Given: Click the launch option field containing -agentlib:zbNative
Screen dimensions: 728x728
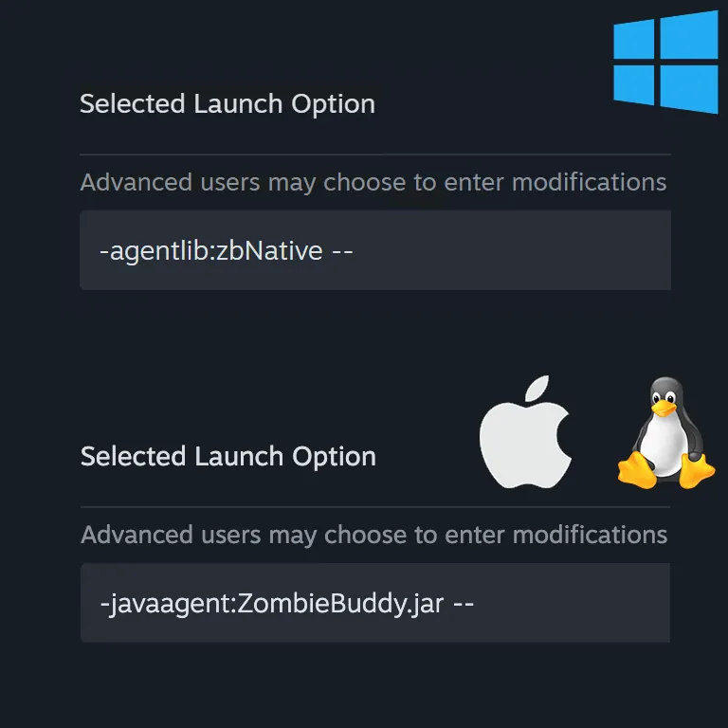Looking at the screenshot, I should (375, 250).
